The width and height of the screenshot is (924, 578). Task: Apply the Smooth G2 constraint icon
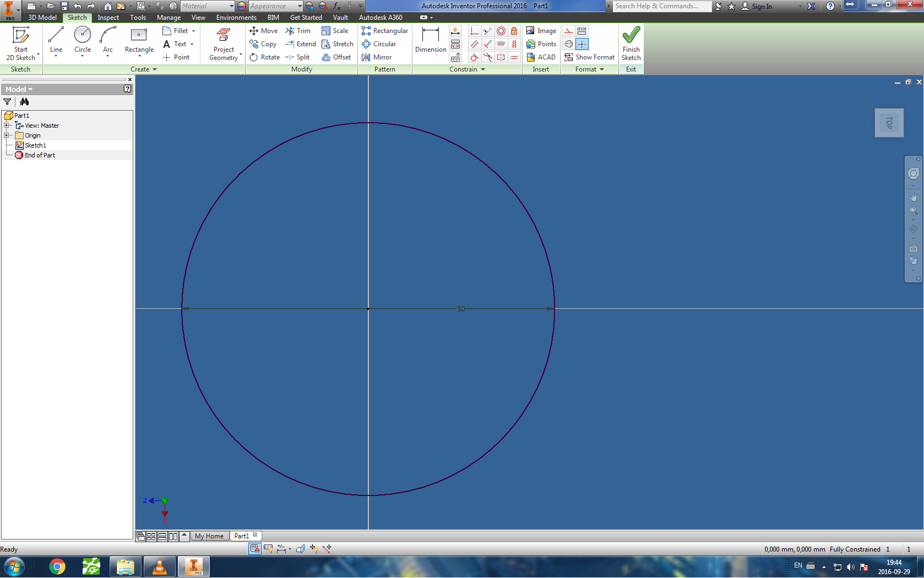487,57
